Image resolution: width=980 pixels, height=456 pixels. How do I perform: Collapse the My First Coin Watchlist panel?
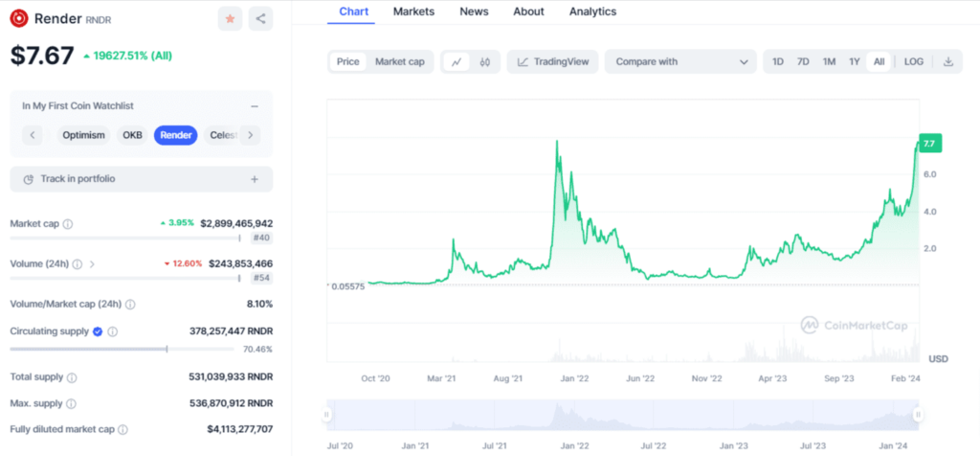255,106
